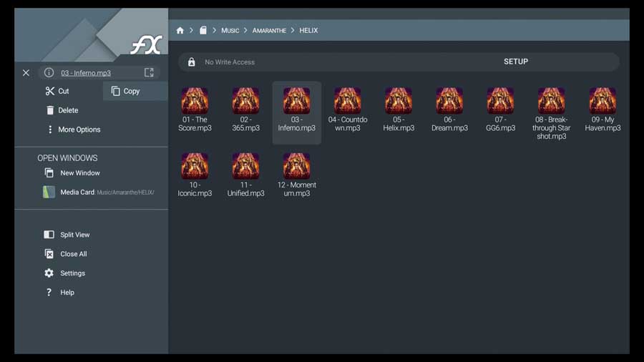Select 12 - Momentum.mp3 file
644x362 pixels.
point(296,175)
